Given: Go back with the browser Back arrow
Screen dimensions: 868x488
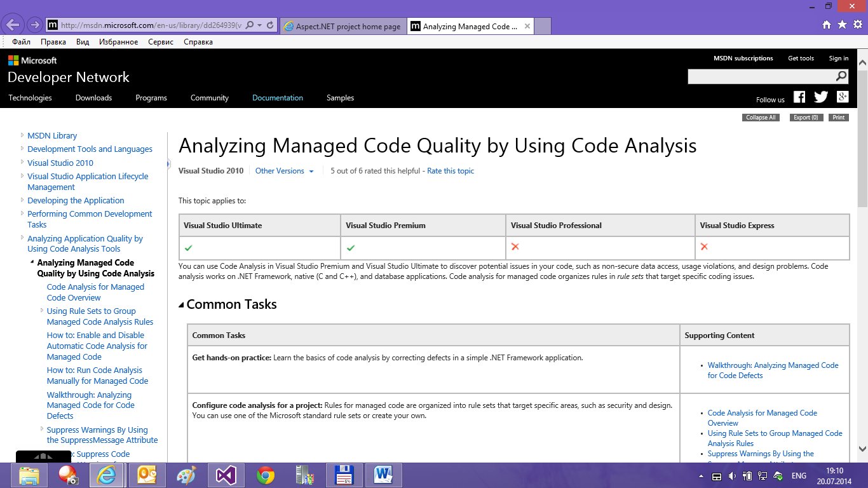Looking at the screenshot, I should point(12,25).
